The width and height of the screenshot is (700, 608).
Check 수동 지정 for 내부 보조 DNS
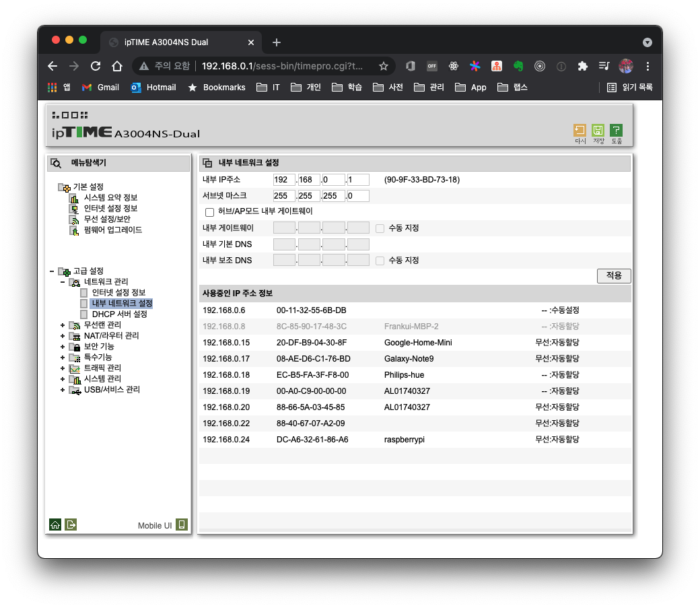click(380, 261)
